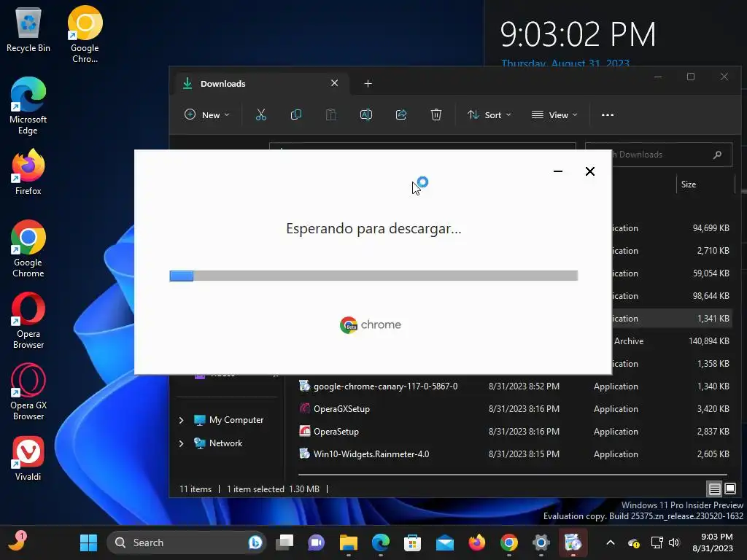Click Bing chat icon in taskbar search
This screenshot has width=747, height=560.
coord(255,542)
